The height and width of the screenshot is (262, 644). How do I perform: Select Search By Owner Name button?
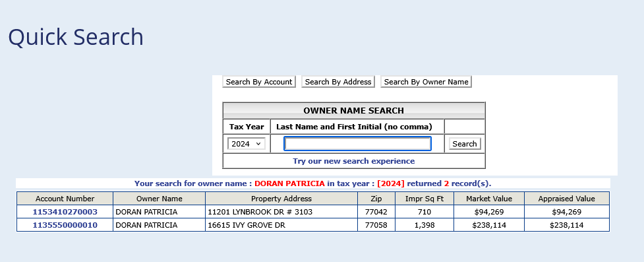[x=426, y=82]
